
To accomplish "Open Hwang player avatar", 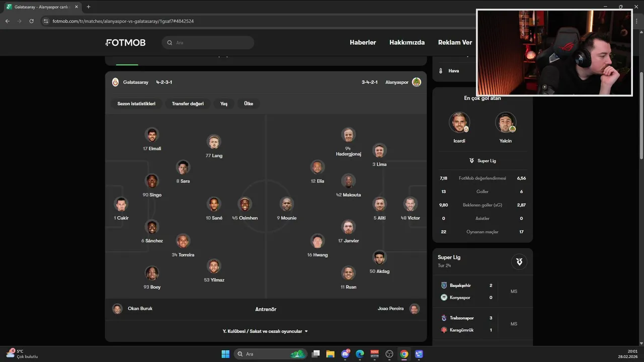I will 317,241.
